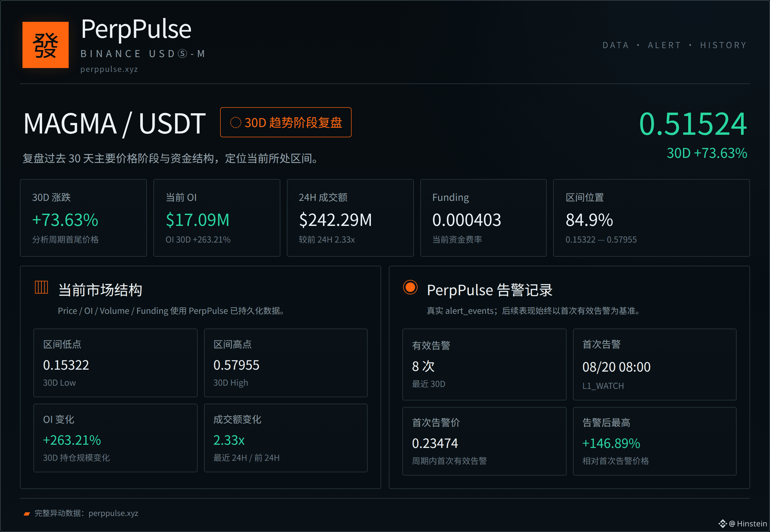Viewport: 770px width, 532px height.
Task: Click the dotted circle icon in the 30D badge
Action: [x=235, y=122]
